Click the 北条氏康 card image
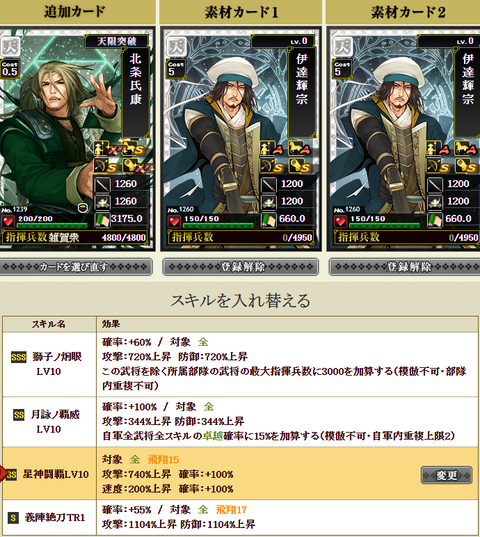Screen dimensions: 480x537 click(x=77, y=139)
